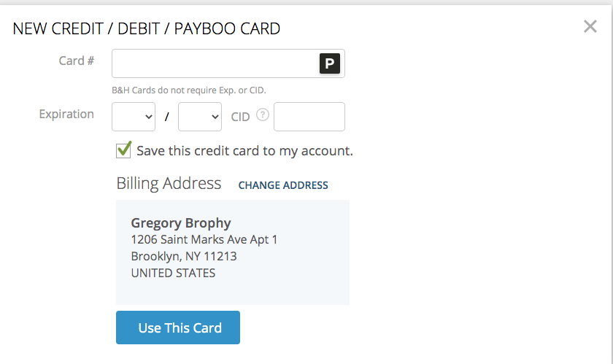Open the expiration month dropdown

(x=134, y=117)
